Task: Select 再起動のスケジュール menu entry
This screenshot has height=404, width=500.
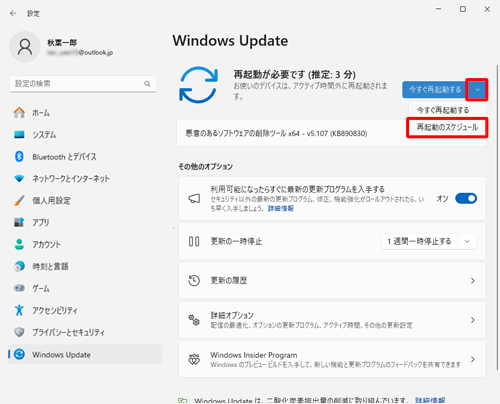Action: pos(447,127)
